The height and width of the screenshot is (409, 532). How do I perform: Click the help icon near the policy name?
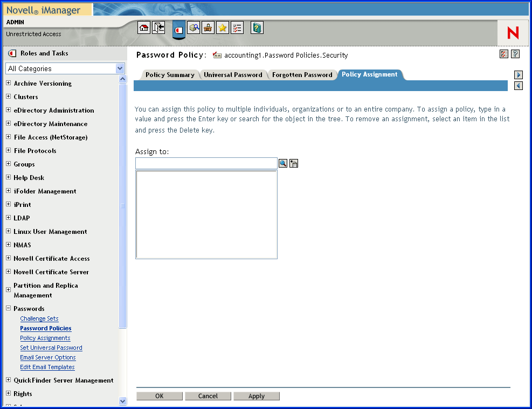click(x=515, y=54)
